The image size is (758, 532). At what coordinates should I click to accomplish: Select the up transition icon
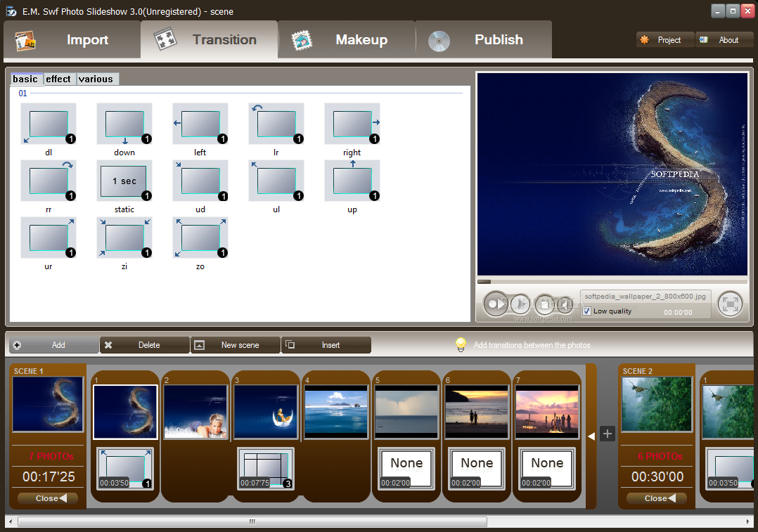click(352, 181)
